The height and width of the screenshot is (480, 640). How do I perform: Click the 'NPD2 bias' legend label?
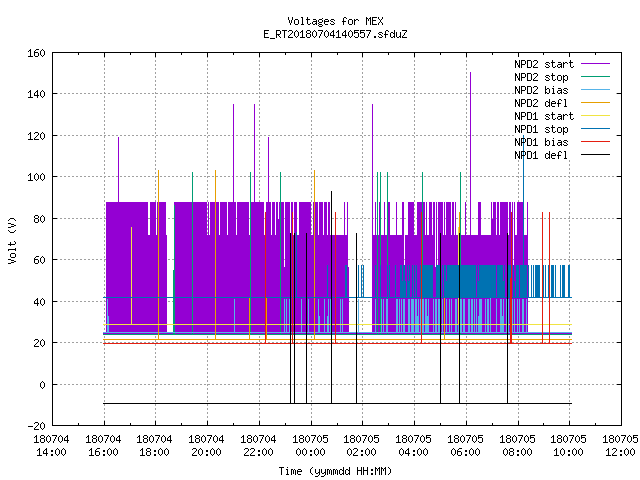pos(541,90)
